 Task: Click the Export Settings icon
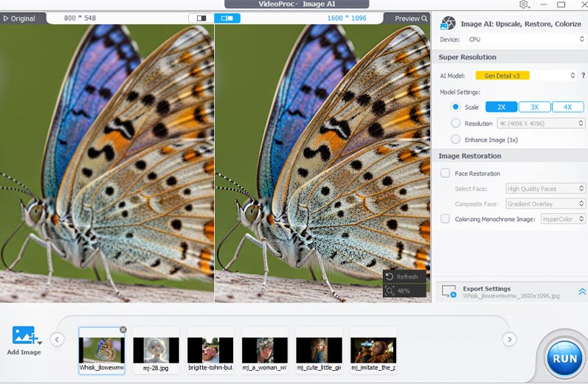(448, 292)
